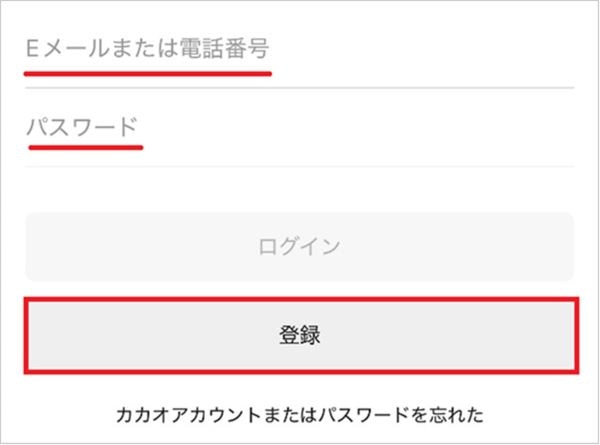Viewport: 600px width, 445px height.
Task: Open カカオアカウントまたはパスワードを忘れた link
Action: coord(300,413)
